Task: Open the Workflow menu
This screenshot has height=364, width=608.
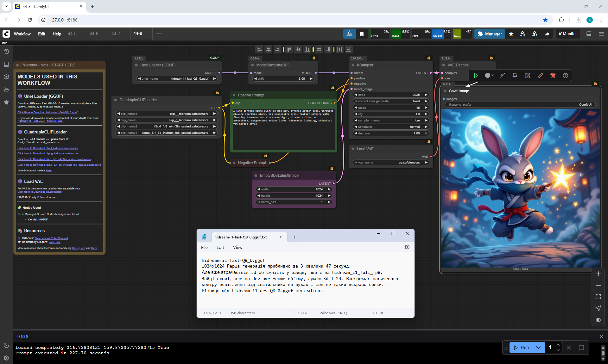Action: click(22, 34)
